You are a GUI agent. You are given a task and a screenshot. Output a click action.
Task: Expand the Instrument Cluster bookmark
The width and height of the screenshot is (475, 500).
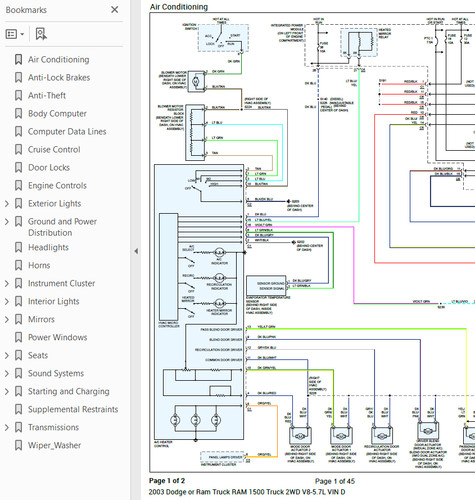7,284
